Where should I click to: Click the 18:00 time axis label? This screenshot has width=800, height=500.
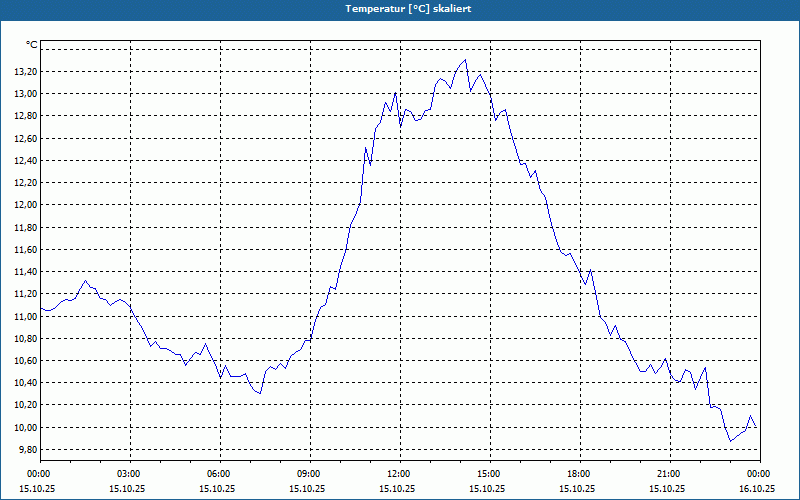point(579,474)
